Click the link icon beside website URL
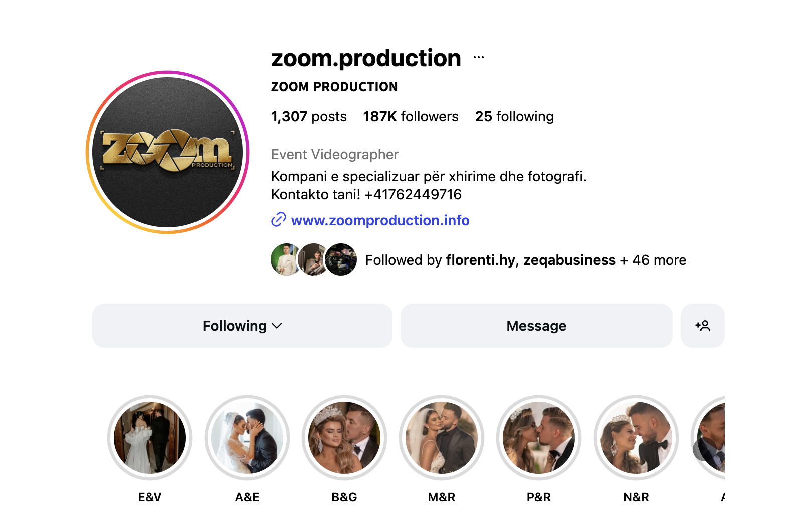 click(x=278, y=220)
